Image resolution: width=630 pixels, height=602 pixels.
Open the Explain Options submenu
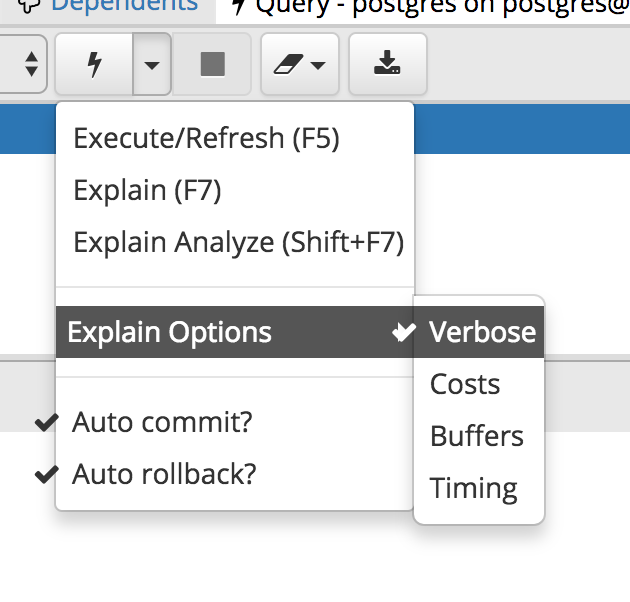tap(170, 332)
